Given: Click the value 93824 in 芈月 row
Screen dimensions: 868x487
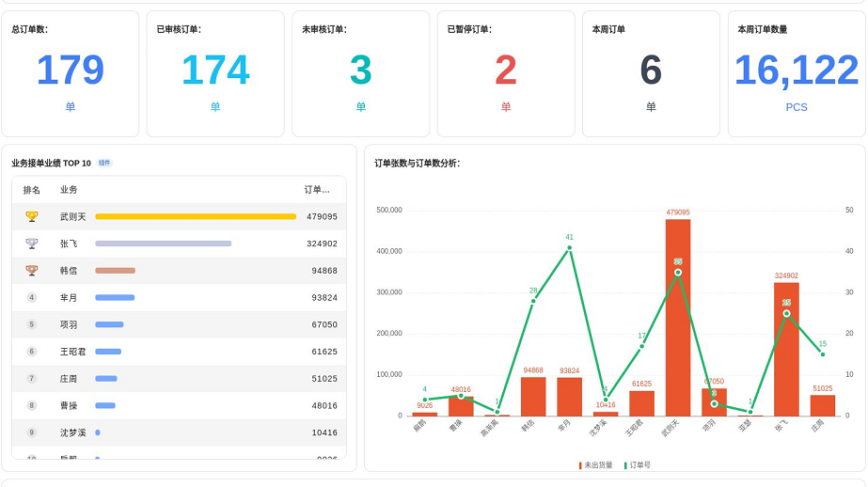Looking at the screenshot, I should click(324, 298).
